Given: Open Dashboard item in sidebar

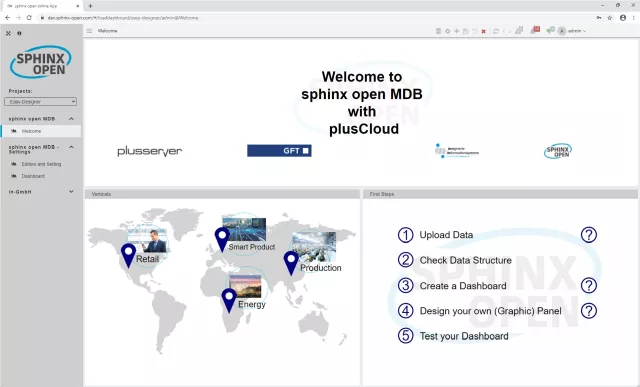Looking at the screenshot, I should pos(33,176).
